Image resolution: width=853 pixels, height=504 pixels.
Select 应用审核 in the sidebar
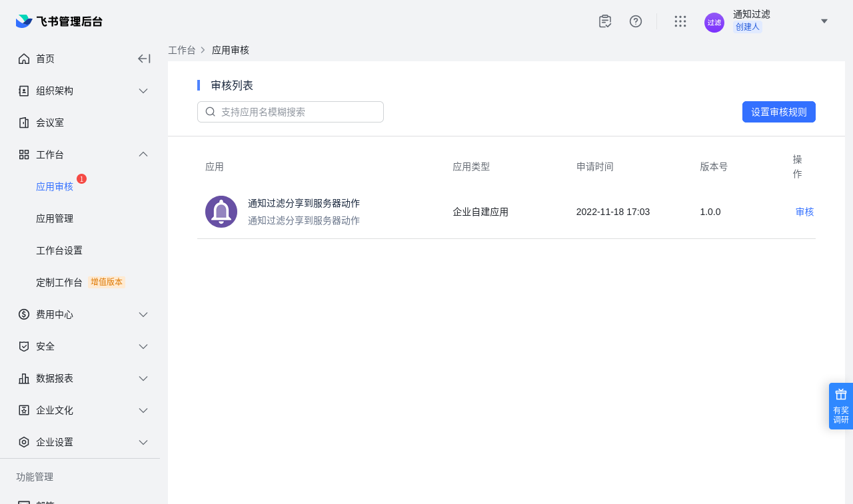coord(55,186)
